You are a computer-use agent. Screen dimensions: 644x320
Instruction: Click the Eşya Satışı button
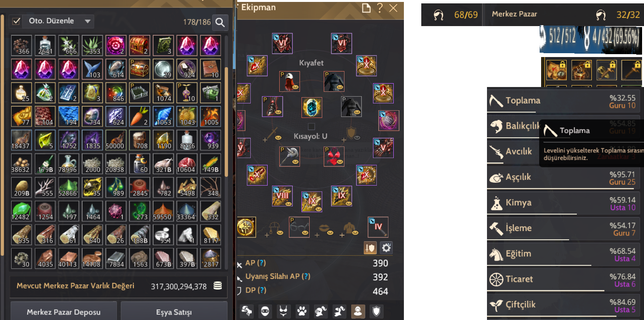point(174,311)
